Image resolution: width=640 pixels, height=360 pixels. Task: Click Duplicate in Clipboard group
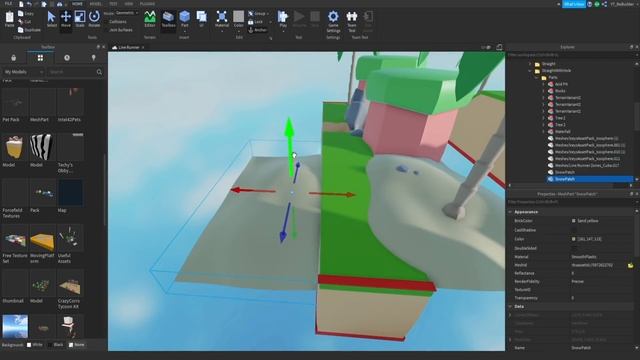coord(29,30)
